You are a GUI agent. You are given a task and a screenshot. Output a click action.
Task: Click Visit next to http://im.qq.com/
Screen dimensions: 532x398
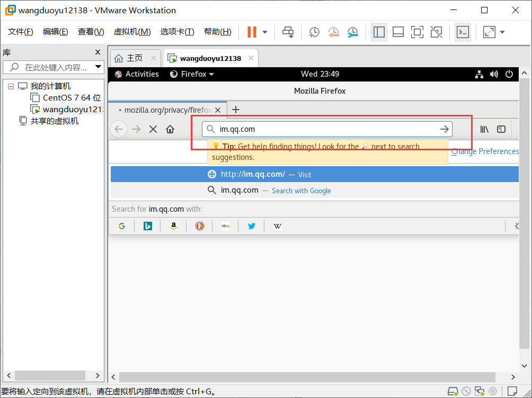305,174
